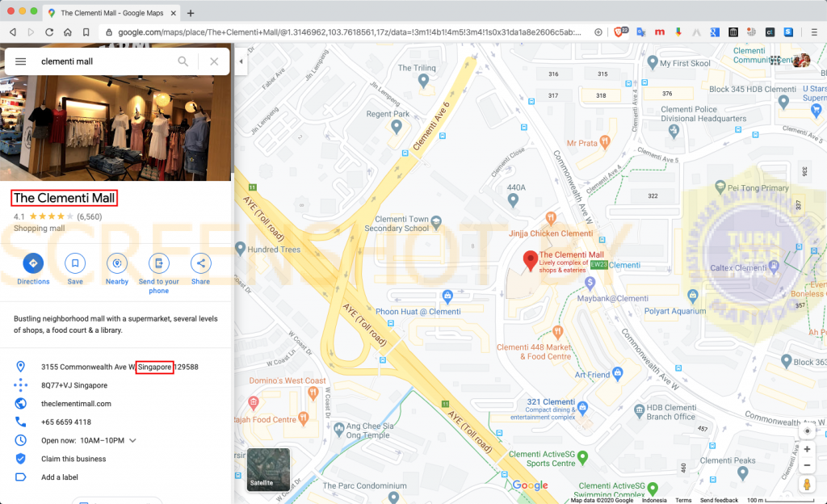The image size is (827, 504).
Task: Reload the page
Action: pyautogui.click(x=49, y=32)
